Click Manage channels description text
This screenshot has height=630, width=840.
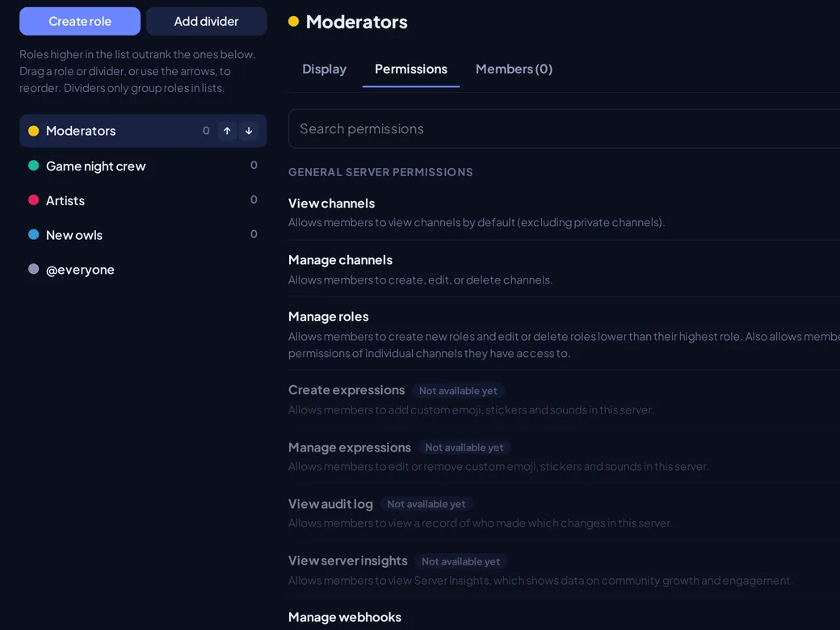tap(421, 279)
